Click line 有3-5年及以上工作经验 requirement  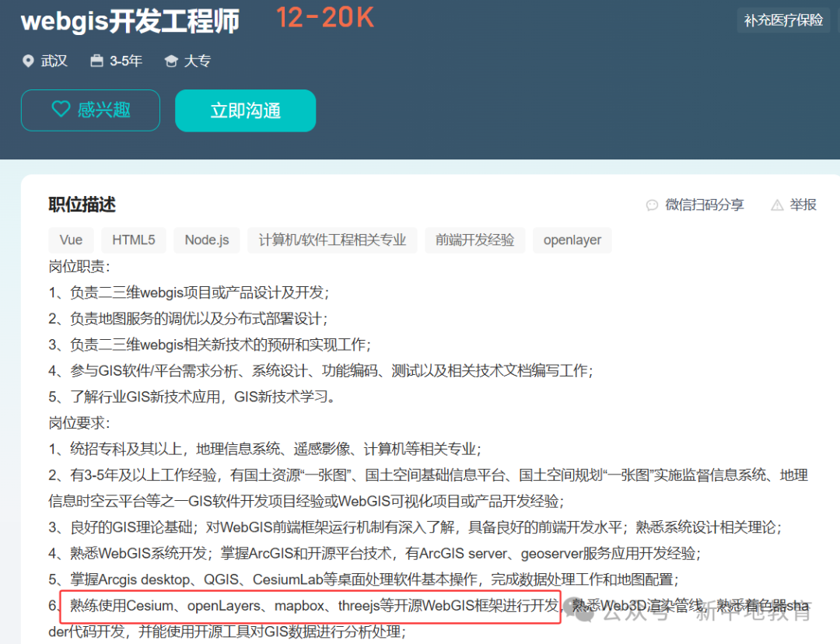428,488
